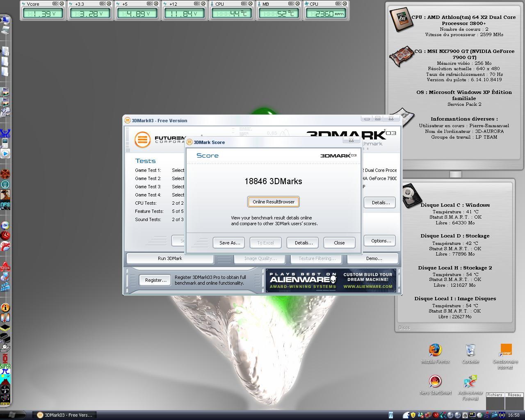Click the graphics card icon in the info widget
This screenshot has height=420, width=525.
tap(401, 57)
